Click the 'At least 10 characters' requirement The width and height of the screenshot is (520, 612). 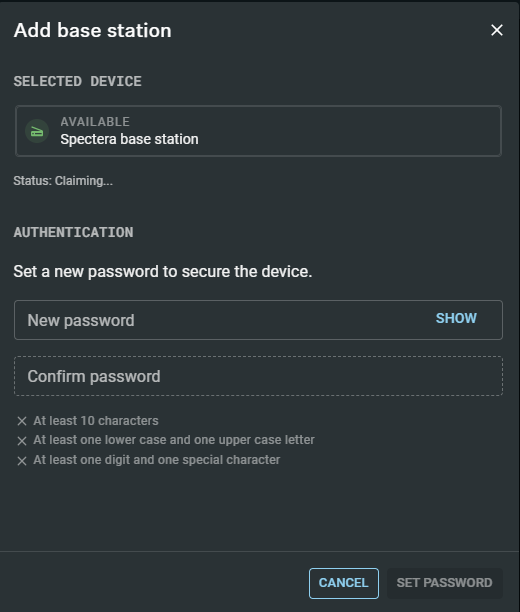pos(96,421)
